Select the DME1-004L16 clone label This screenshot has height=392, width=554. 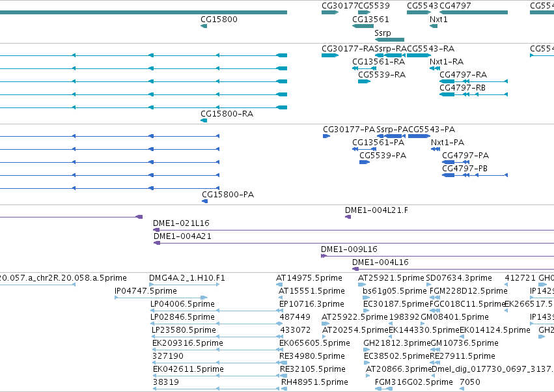coord(380,262)
